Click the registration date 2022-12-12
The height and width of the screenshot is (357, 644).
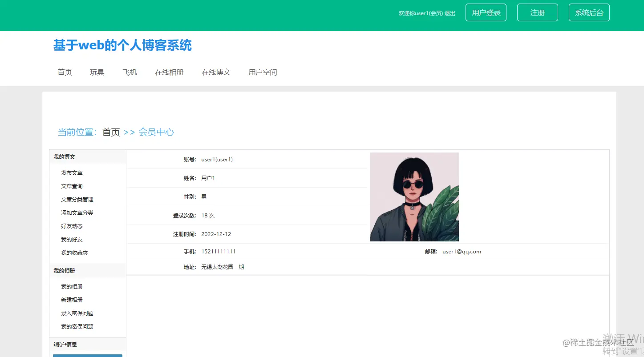pyautogui.click(x=216, y=234)
